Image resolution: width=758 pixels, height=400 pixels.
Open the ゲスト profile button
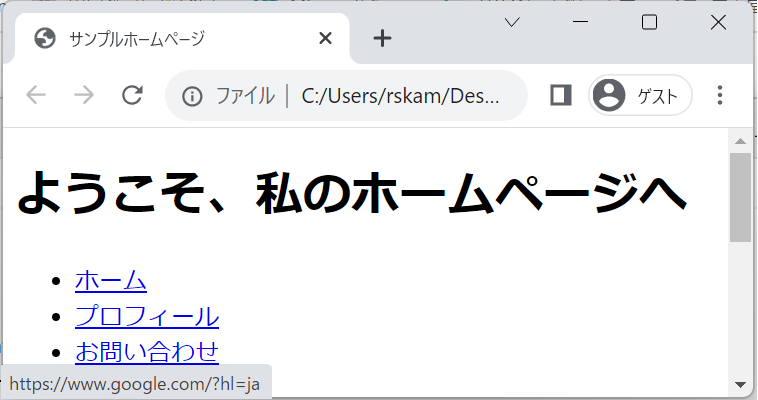point(640,96)
